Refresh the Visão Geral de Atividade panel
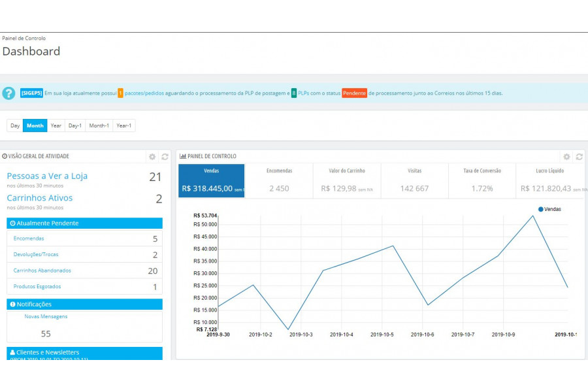Image resolution: width=588 pixels, height=392 pixels. click(165, 157)
